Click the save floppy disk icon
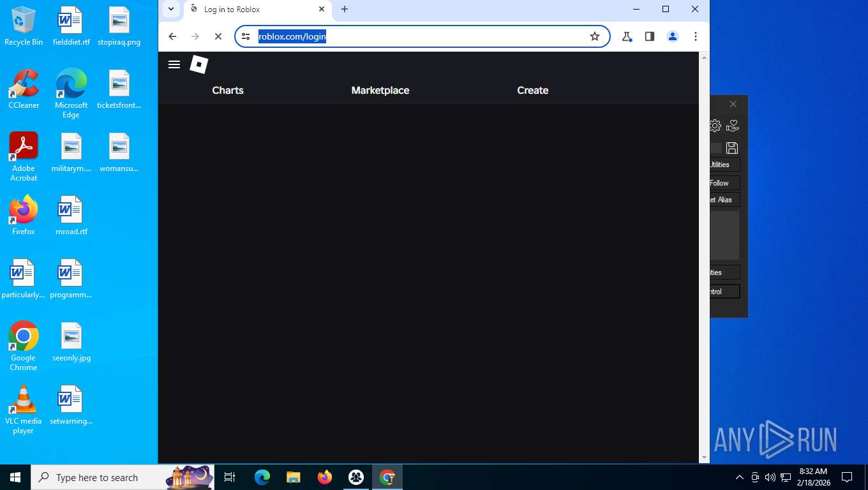868x490 pixels. pyautogui.click(x=732, y=148)
